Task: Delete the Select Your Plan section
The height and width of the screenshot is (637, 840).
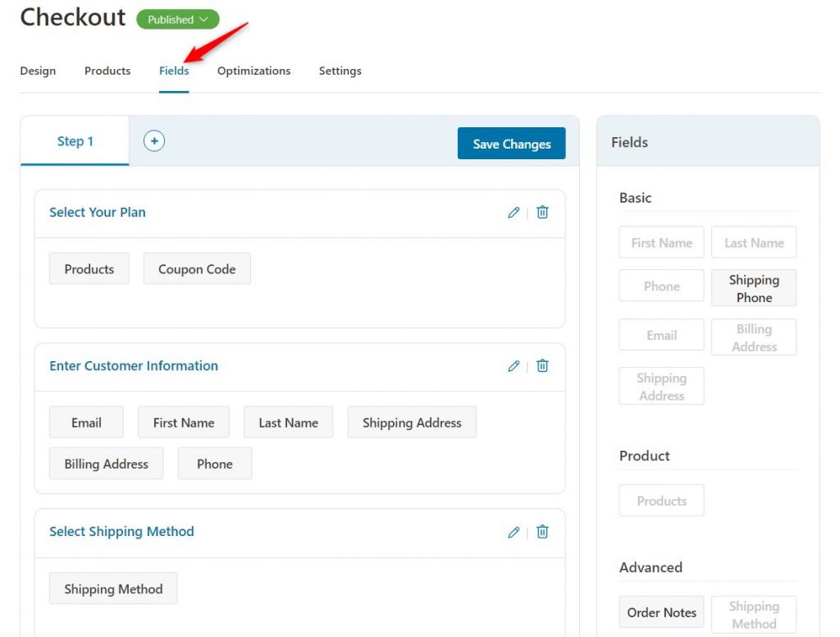Action: (542, 213)
